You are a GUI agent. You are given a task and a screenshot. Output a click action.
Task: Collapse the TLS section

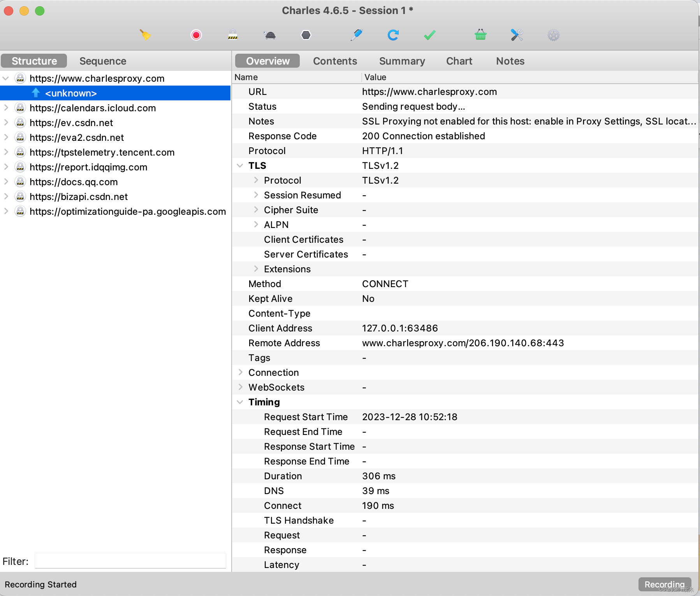(x=240, y=166)
